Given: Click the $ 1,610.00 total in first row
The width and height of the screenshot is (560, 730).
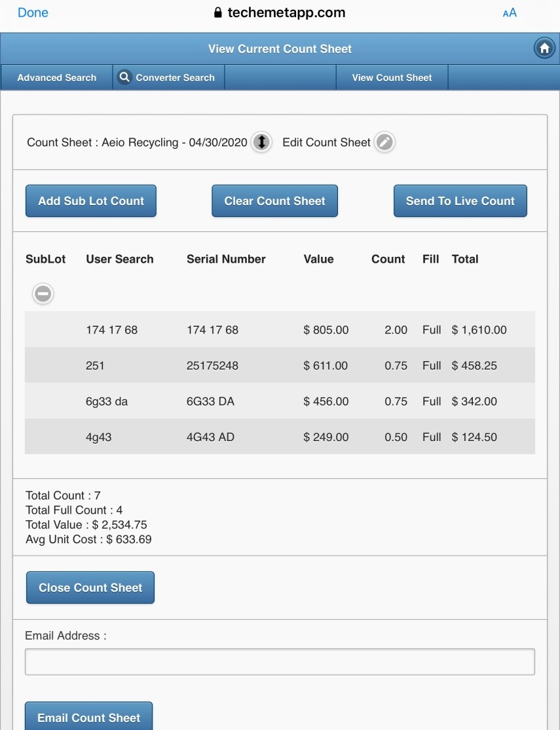Looking at the screenshot, I should 479,330.
